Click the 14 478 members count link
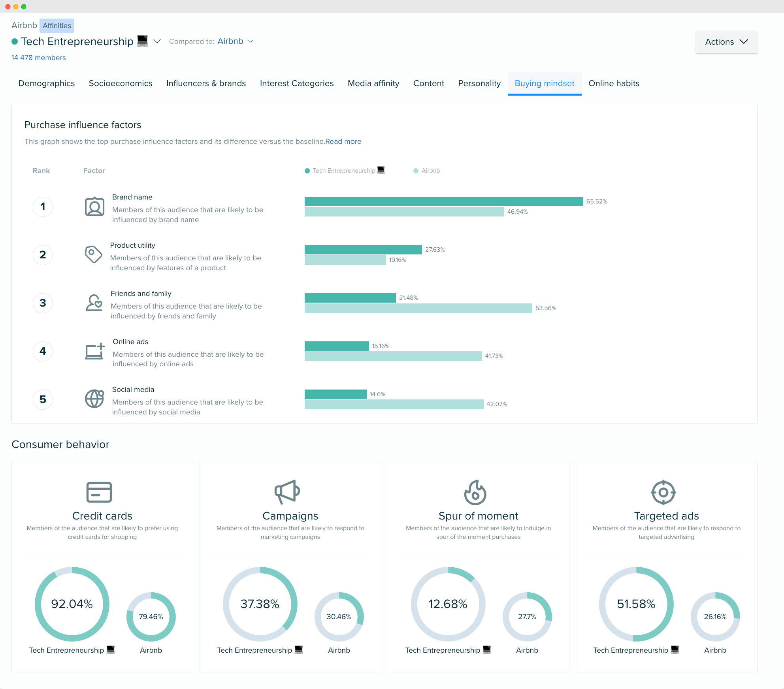The width and height of the screenshot is (784, 689). [39, 57]
